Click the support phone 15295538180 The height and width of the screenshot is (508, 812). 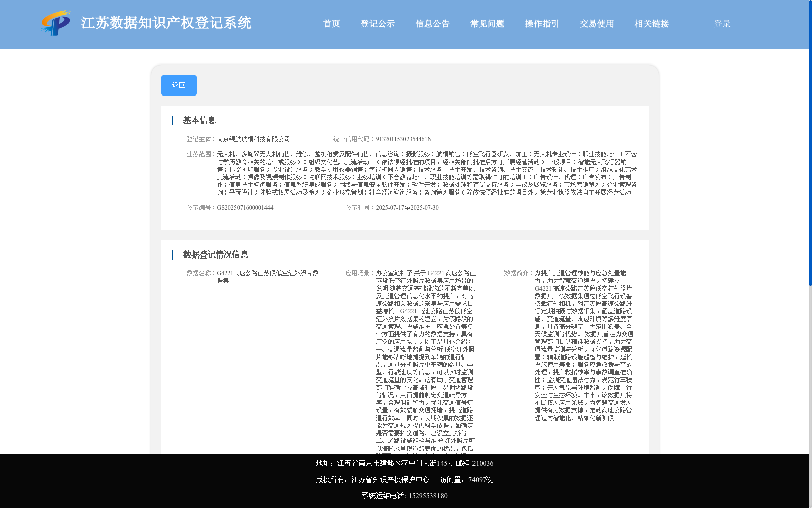click(428, 496)
